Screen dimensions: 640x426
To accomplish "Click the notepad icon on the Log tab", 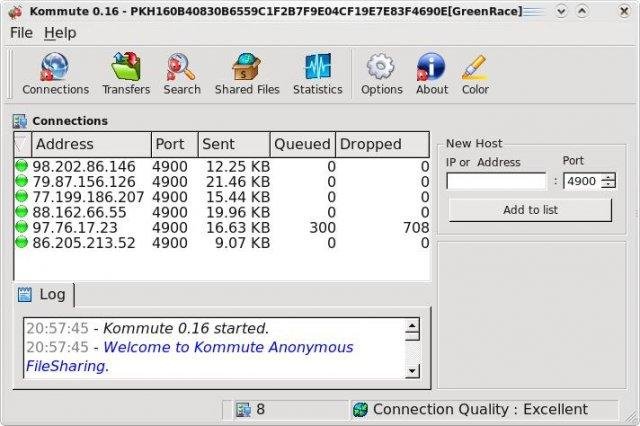I will [x=24, y=294].
